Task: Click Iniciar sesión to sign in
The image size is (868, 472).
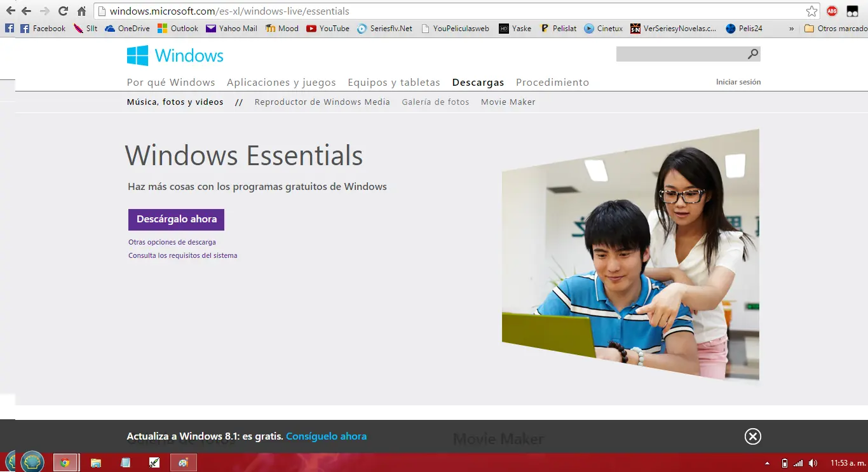Action: click(738, 82)
